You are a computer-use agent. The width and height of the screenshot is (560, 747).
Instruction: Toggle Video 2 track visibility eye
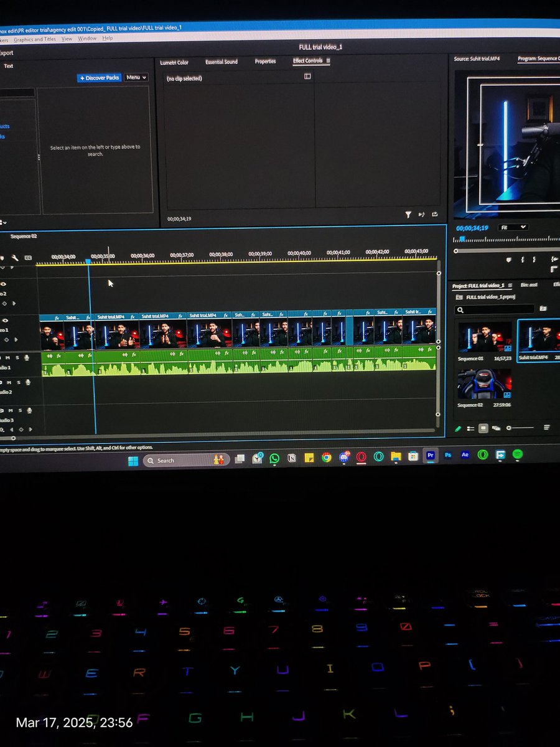coord(3,284)
